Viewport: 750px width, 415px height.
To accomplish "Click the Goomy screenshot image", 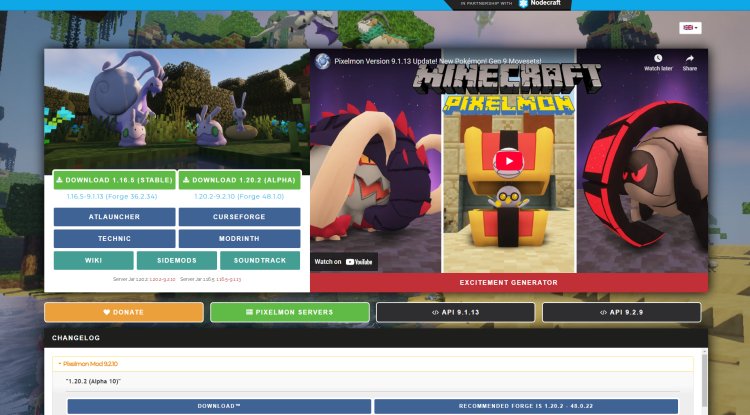I will click(x=177, y=109).
